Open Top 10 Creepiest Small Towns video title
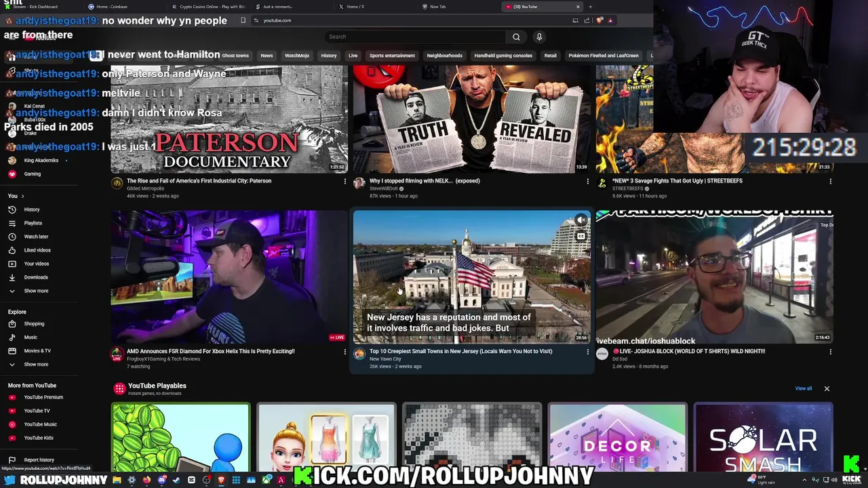The image size is (868, 488). click(460, 351)
